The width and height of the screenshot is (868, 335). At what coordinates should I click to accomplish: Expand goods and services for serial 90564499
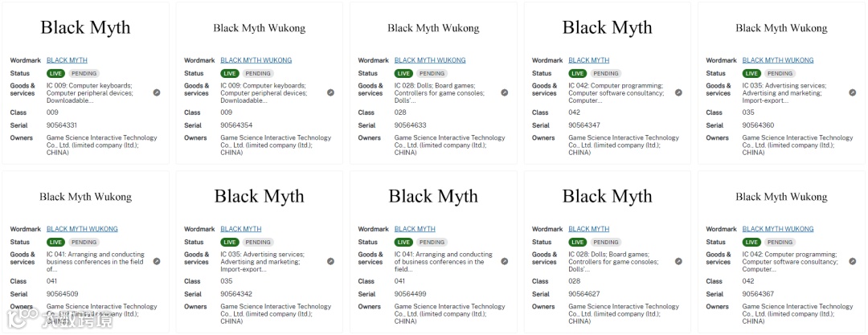tap(504, 261)
